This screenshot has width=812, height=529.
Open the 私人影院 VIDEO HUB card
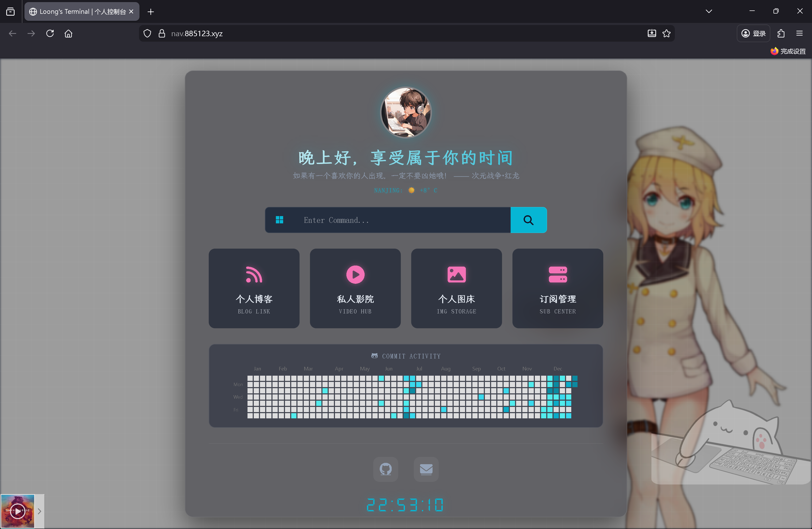pyautogui.click(x=355, y=288)
